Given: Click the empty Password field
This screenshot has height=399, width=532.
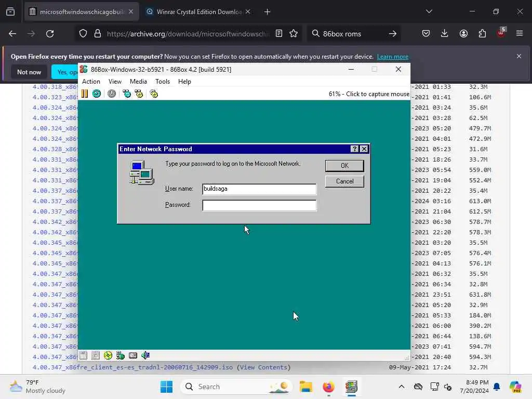Looking at the screenshot, I should 259,205.
